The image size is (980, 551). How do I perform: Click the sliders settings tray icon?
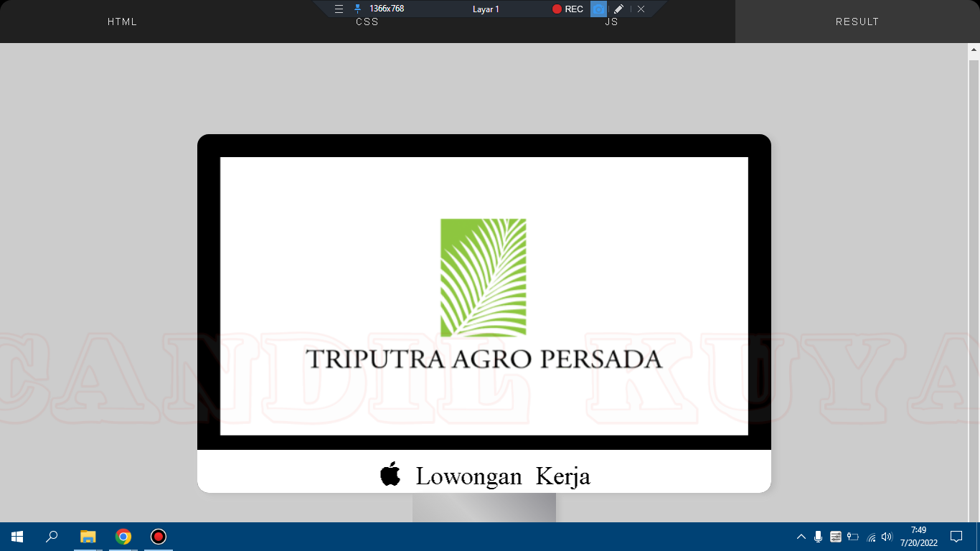[836, 537]
